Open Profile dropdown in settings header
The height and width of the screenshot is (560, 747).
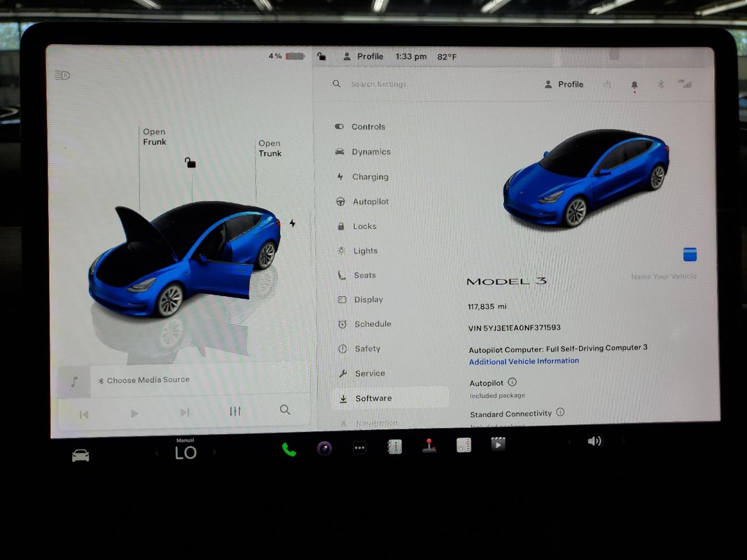[564, 85]
